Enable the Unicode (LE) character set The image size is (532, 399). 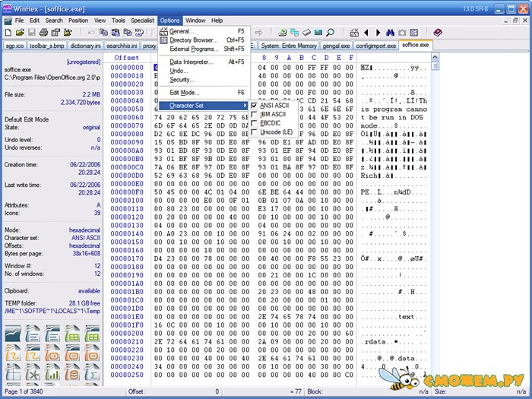point(274,132)
